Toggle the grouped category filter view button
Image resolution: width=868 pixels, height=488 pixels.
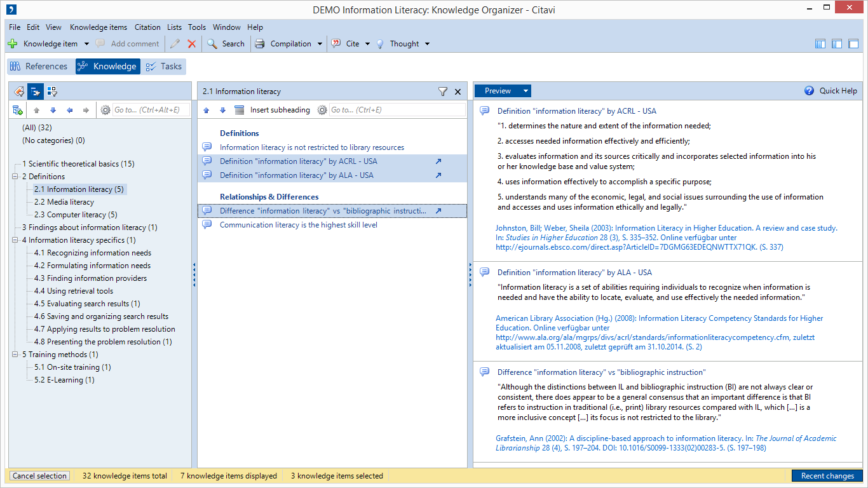[x=52, y=91]
